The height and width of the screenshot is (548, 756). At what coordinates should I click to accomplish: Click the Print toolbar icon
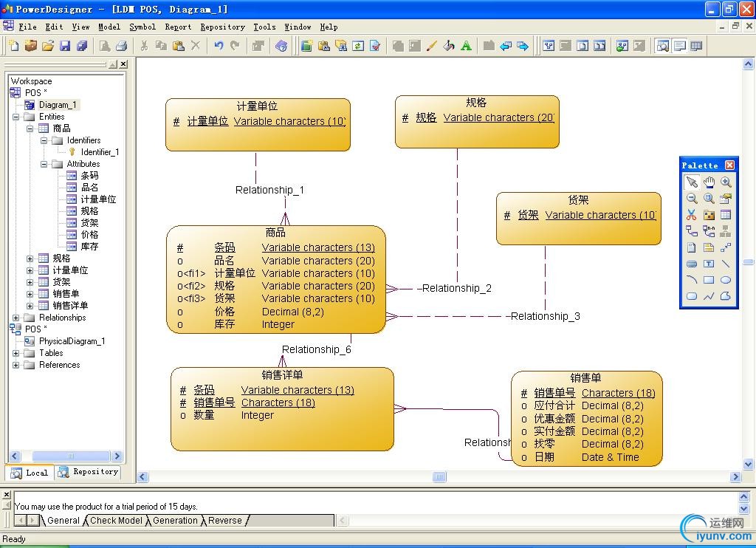122,46
